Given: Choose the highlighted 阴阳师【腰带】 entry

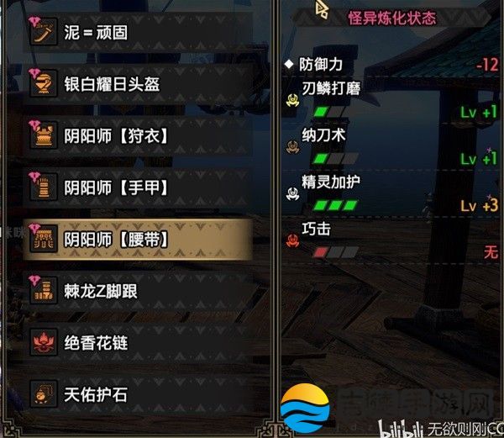Looking at the screenshot, I should click(x=139, y=240).
